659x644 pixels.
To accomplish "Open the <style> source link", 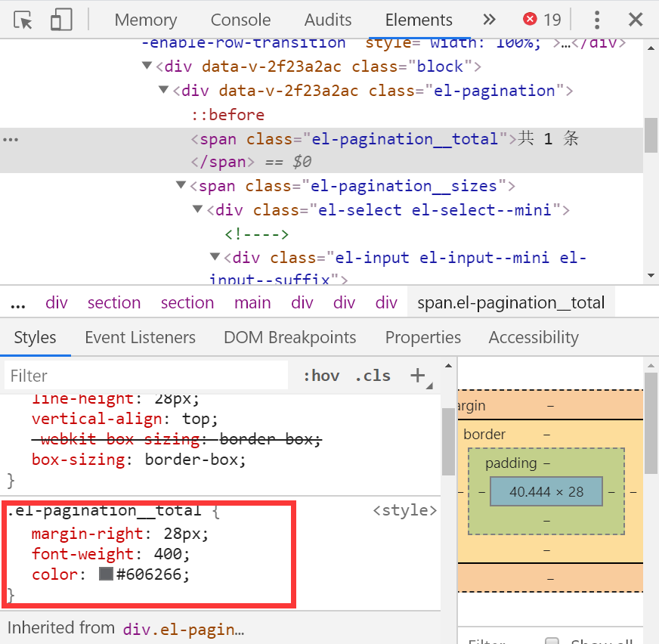I will (x=405, y=510).
